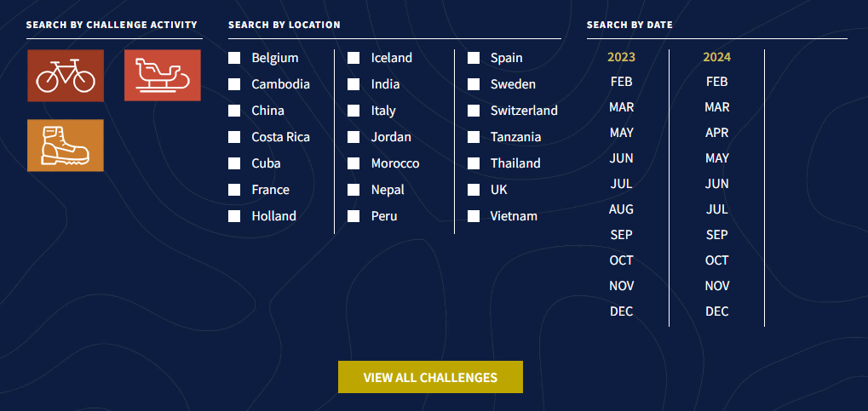The image size is (868, 411).
Task: Open all challenges with View All Challenges
Action: 431,377
